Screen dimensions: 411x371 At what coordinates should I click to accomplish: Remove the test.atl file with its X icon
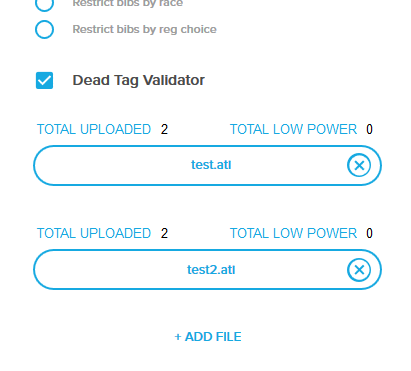[359, 165]
